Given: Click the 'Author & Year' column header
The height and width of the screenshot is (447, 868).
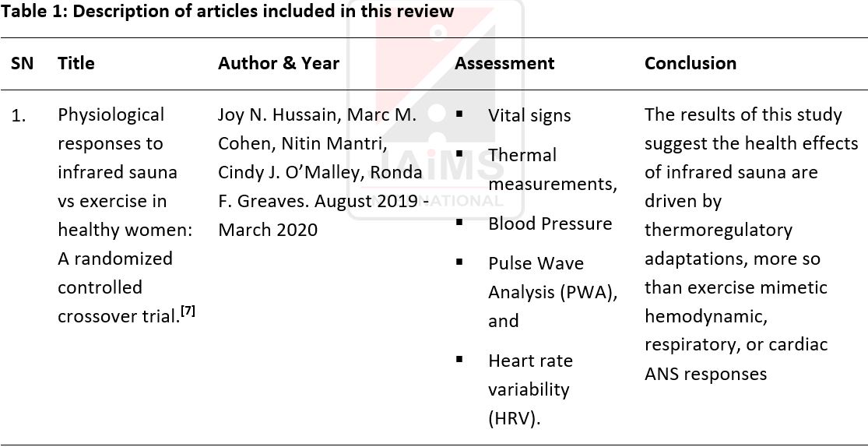Looking at the screenshot, I should pyautogui.click(x=279, y=63).
